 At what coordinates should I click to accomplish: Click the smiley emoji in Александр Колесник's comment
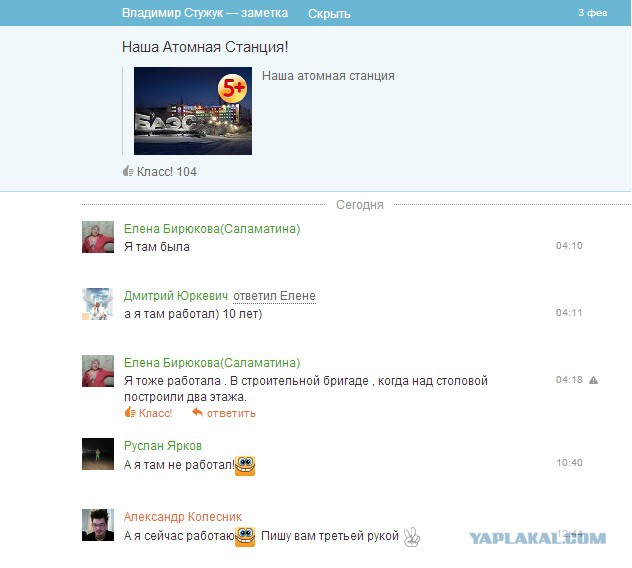[x=246, y=537]
